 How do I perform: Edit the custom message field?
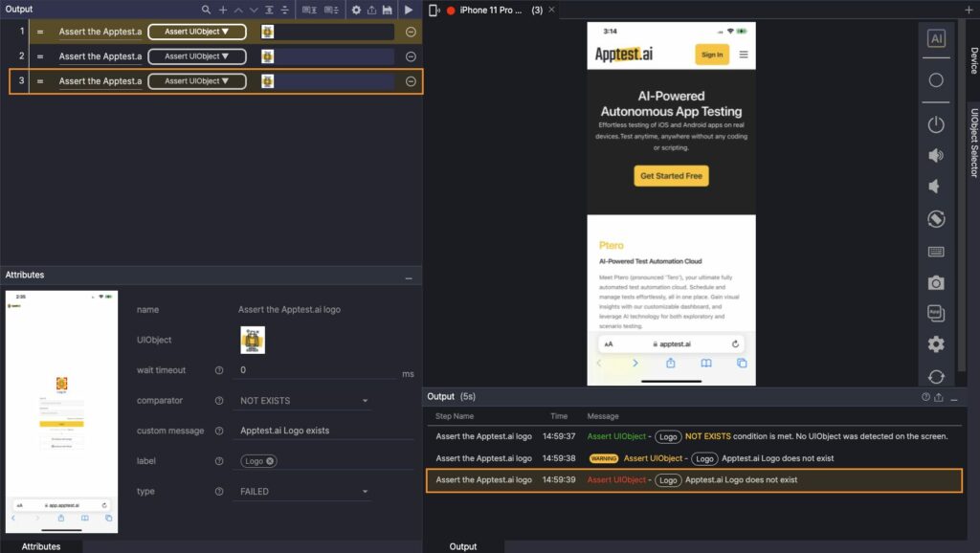(323, 431)
